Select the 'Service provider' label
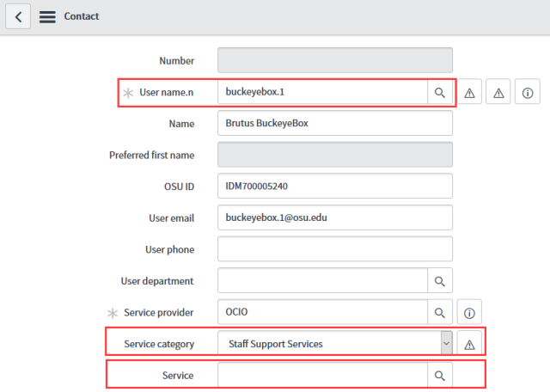Image resolution: width=550 pixels, height=392 pixels. (158, 312)
